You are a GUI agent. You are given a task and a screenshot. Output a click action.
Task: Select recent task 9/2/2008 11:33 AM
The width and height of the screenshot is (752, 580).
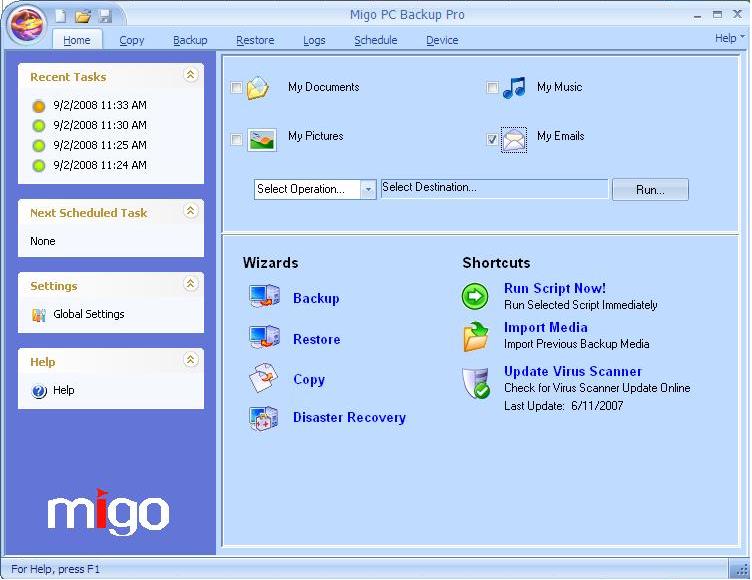(100, 105)
